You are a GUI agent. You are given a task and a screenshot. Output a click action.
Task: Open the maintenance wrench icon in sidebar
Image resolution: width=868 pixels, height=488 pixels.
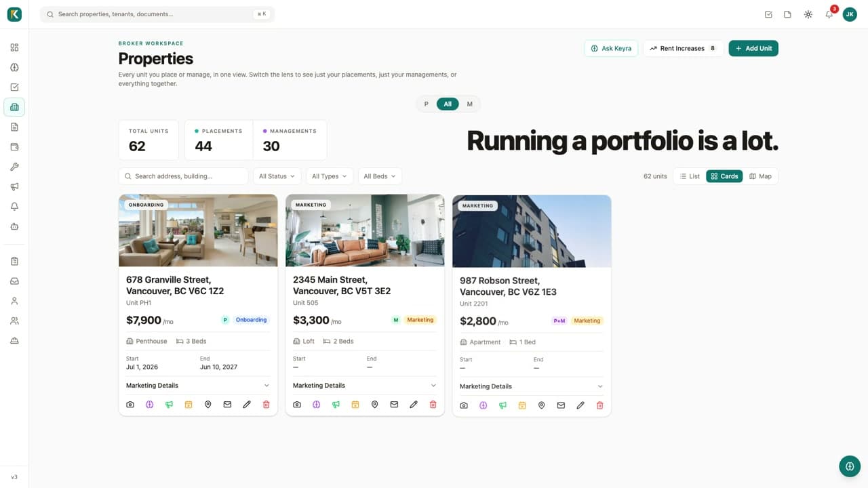pos(14,167)
